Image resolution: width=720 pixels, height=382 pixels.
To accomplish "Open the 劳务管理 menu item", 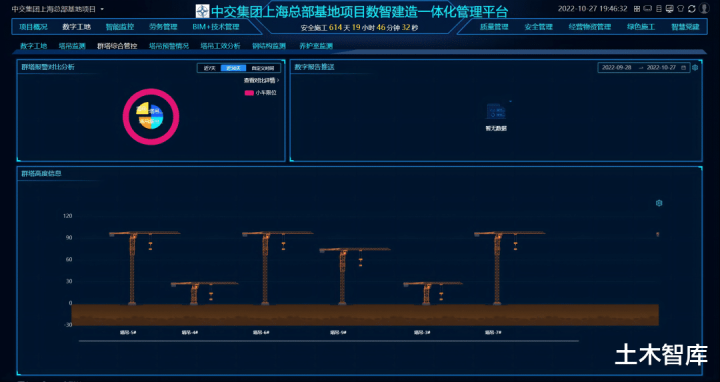I will coord(163,27).
